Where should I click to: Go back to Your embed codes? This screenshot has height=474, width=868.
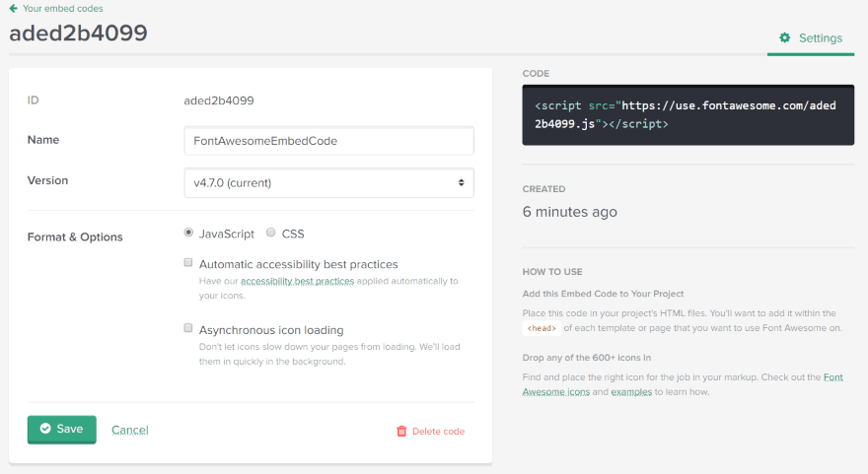click(62, 9)
